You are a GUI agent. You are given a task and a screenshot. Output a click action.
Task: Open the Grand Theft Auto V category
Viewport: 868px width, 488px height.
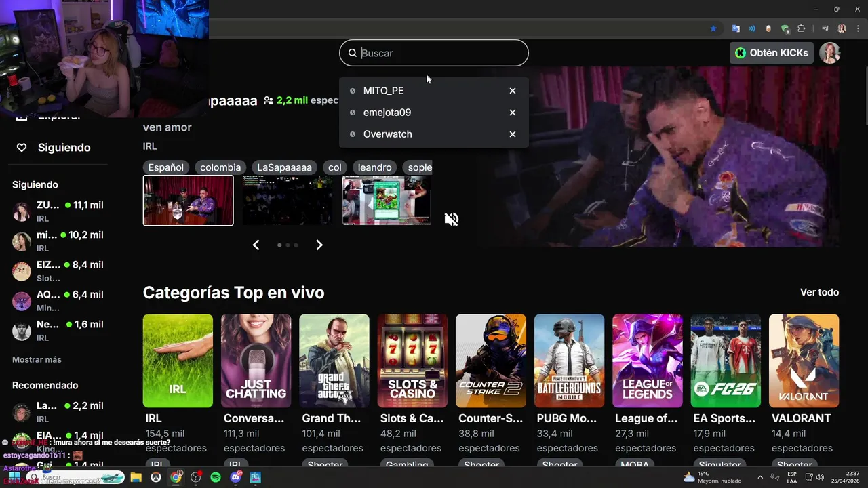tap(334, 361)
